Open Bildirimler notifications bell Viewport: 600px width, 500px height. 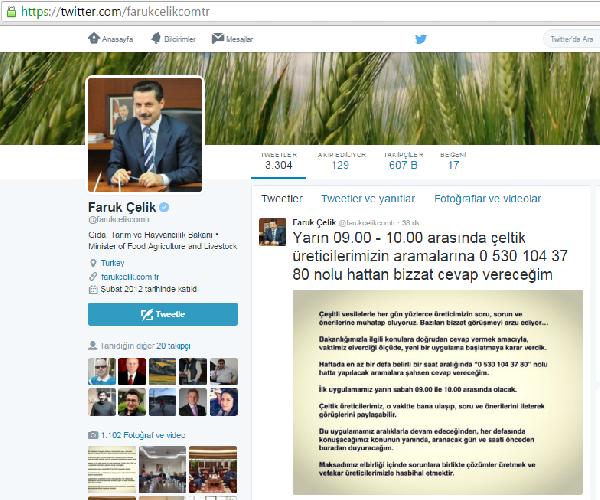(x=156, y=38)
